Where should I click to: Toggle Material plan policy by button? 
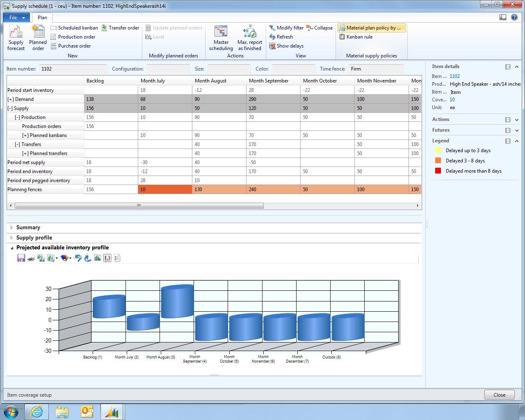(371, 28)
